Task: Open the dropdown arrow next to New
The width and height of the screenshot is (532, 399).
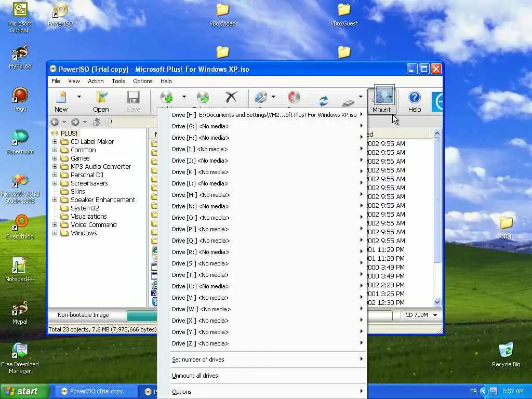Action: [x=79, y=97]
